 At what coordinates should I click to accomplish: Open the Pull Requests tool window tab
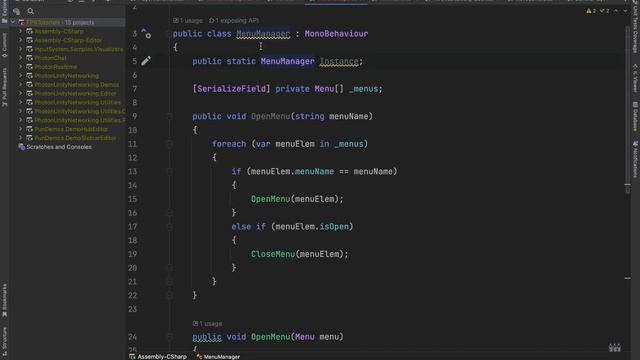click(4, 87)
